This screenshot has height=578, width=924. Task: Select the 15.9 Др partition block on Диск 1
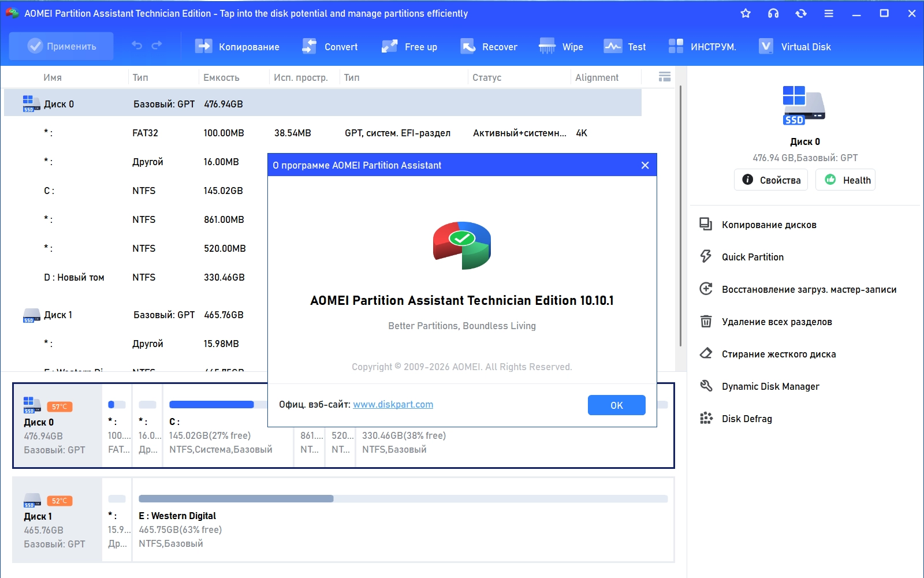(x=117, y=520)
